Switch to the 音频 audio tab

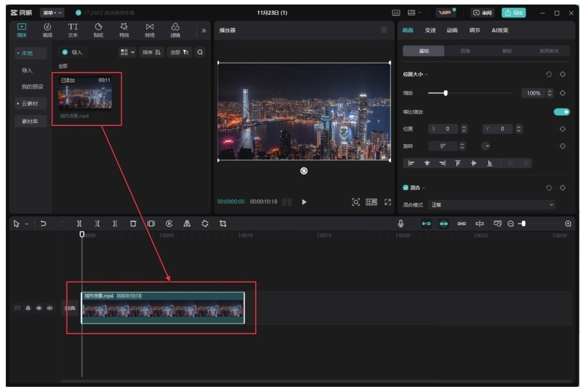[x=47, y=30]
